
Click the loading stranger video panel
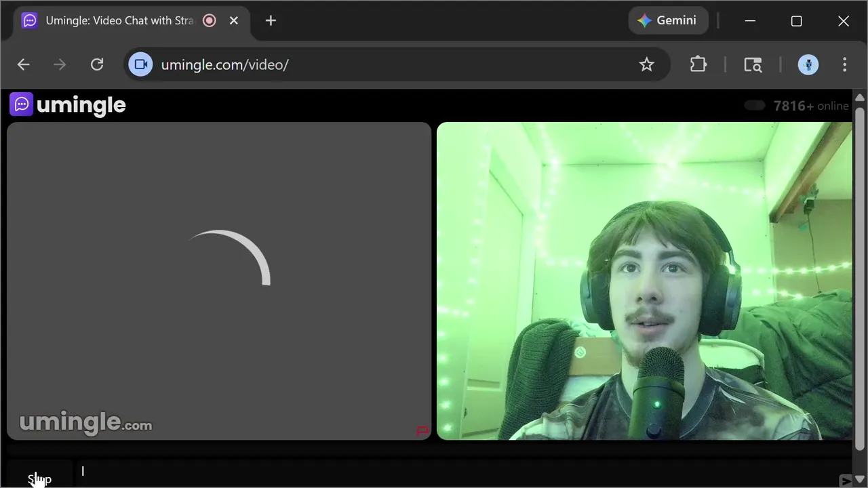(219, 281)
